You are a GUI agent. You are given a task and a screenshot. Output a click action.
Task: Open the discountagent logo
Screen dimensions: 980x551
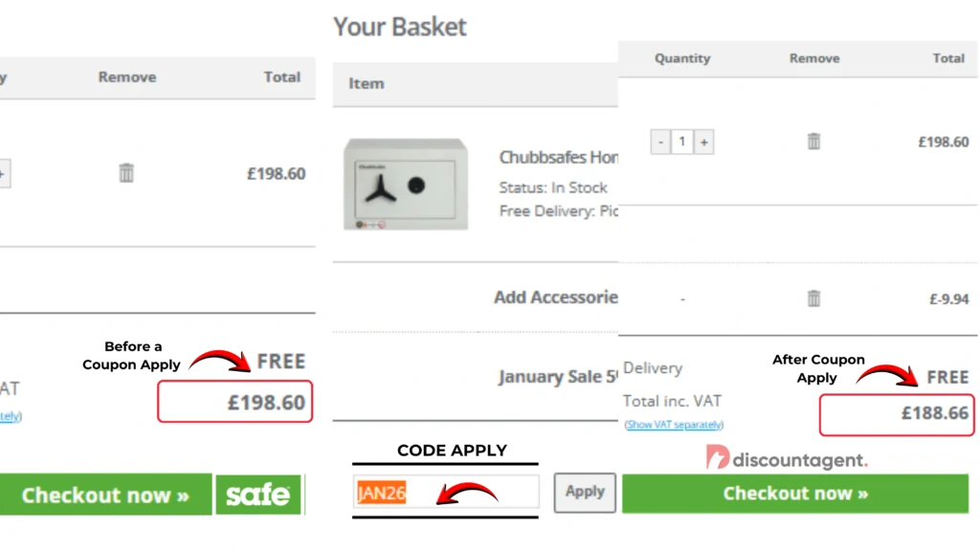tap(787, 459)
